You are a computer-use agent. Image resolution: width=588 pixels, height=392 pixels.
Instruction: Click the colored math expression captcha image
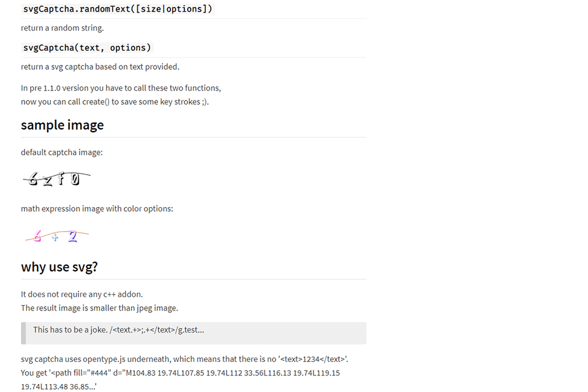tap(57, 236)
